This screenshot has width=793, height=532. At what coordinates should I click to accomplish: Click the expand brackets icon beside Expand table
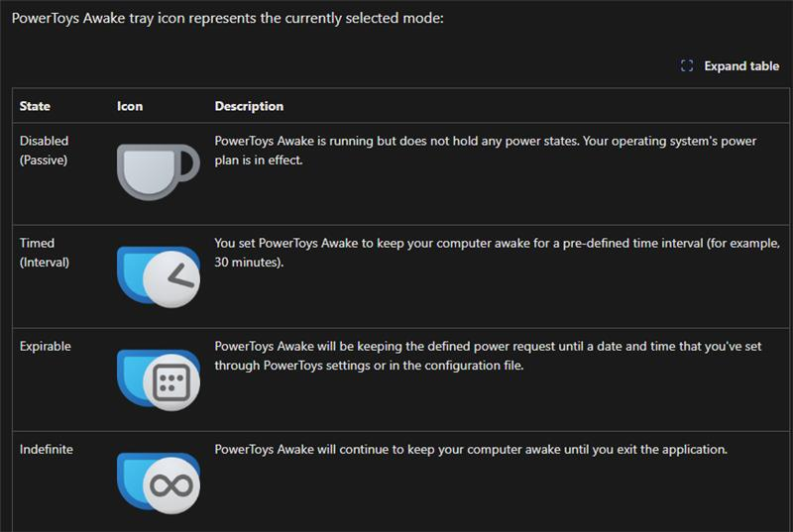[687, 65]
